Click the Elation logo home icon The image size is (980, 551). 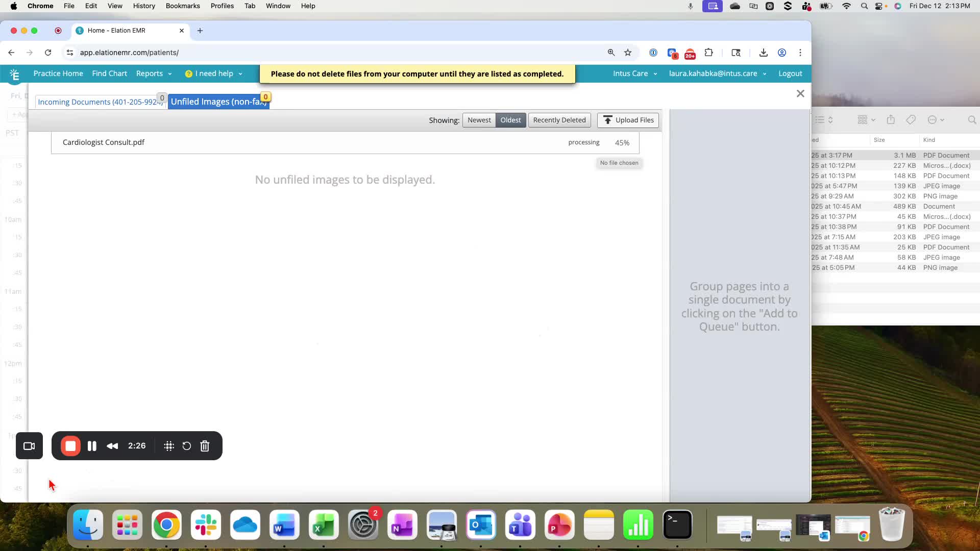15,74
